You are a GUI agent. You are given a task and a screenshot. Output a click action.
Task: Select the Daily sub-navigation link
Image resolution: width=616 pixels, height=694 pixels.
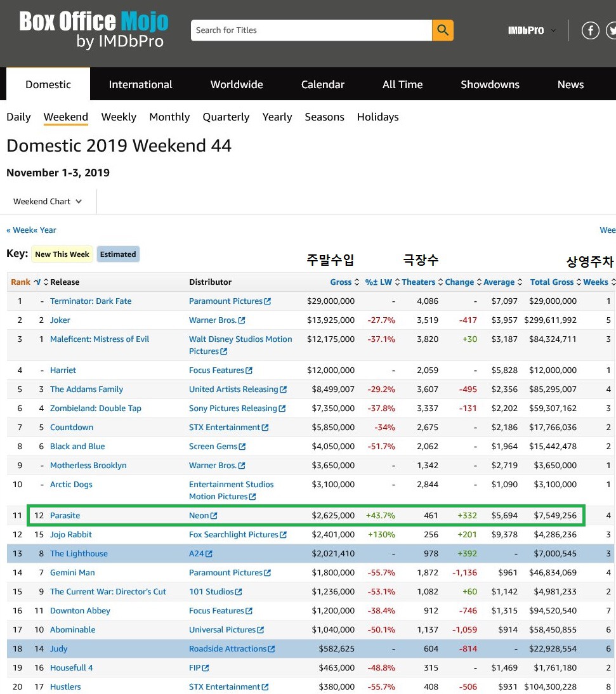click(18, 117)
